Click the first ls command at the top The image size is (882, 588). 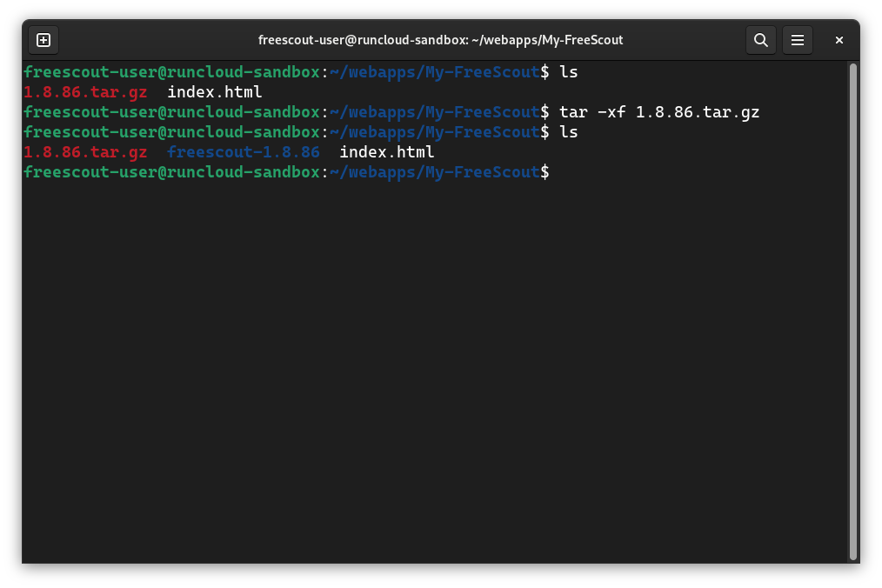point(568,72)
